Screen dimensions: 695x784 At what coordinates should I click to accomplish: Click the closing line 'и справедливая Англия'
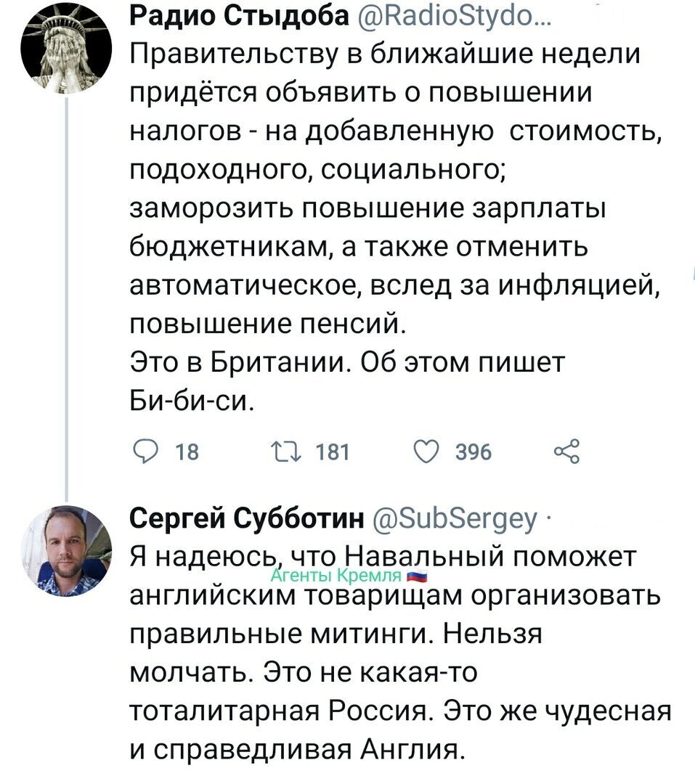[297, 748]
